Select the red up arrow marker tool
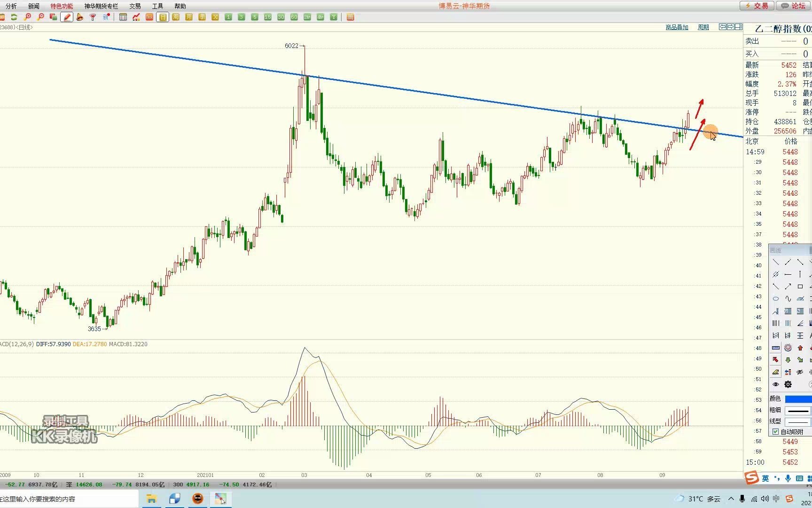Viewport: 812px width, 508px height. (800, 348)
